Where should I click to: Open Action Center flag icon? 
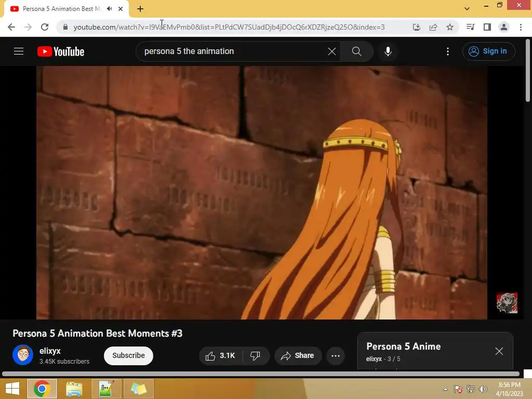(x=458, y=389)
